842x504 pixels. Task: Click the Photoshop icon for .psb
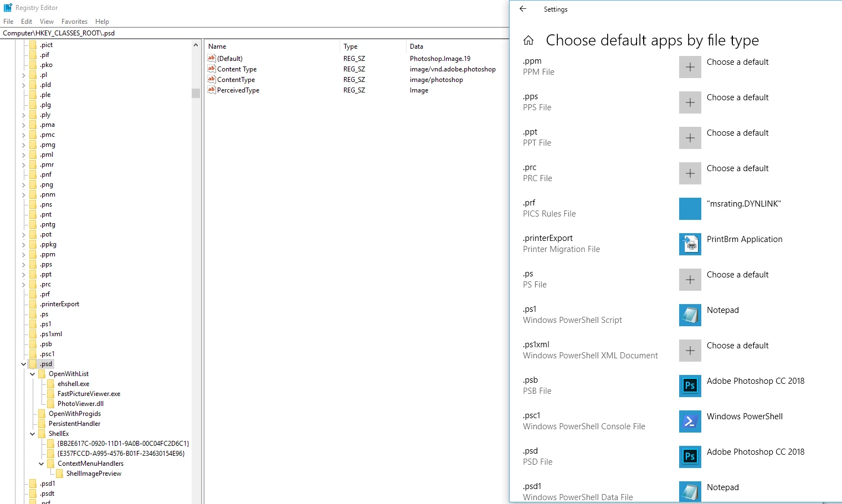point(690,386)
